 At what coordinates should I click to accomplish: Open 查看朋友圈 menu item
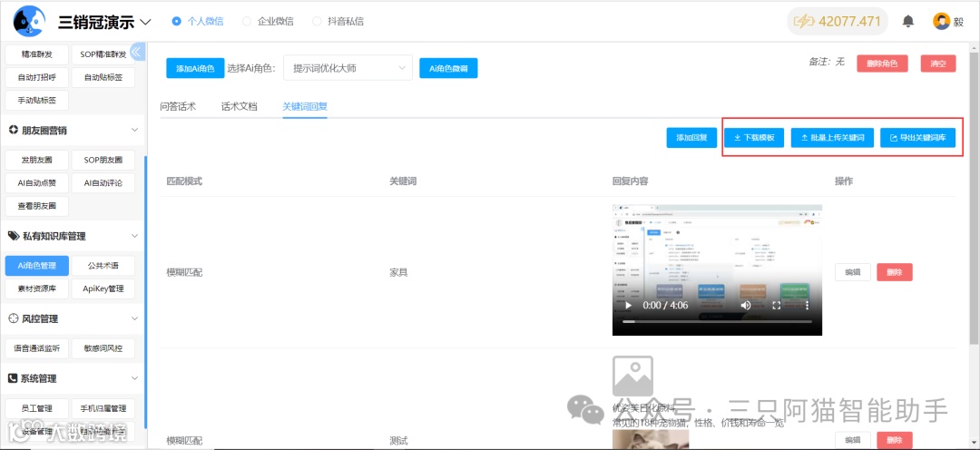point(36,206)
